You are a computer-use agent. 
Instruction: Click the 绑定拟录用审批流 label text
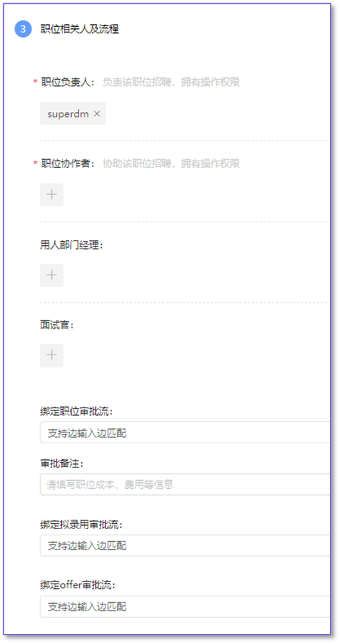pyautogui.click(x=81, y=524)
